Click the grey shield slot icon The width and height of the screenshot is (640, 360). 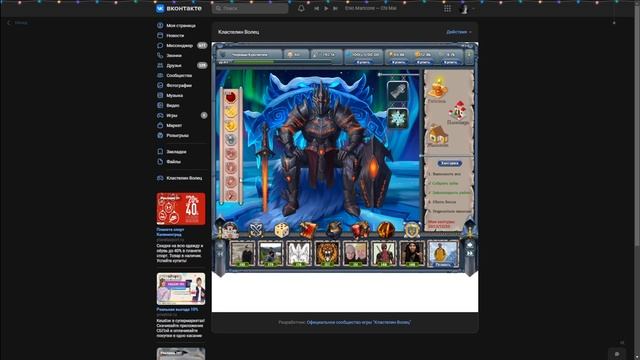(x=231, y=140)
